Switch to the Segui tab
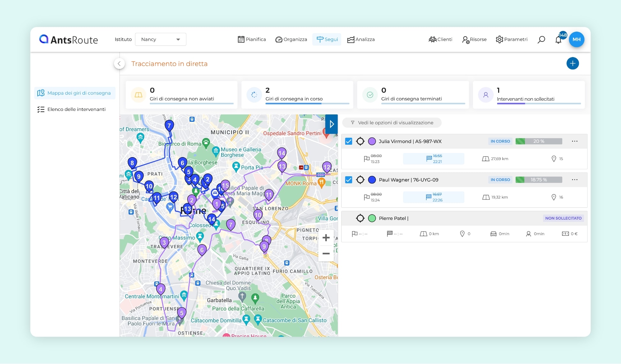This screenshot has width=621, height=364. (x=326, y=39)
